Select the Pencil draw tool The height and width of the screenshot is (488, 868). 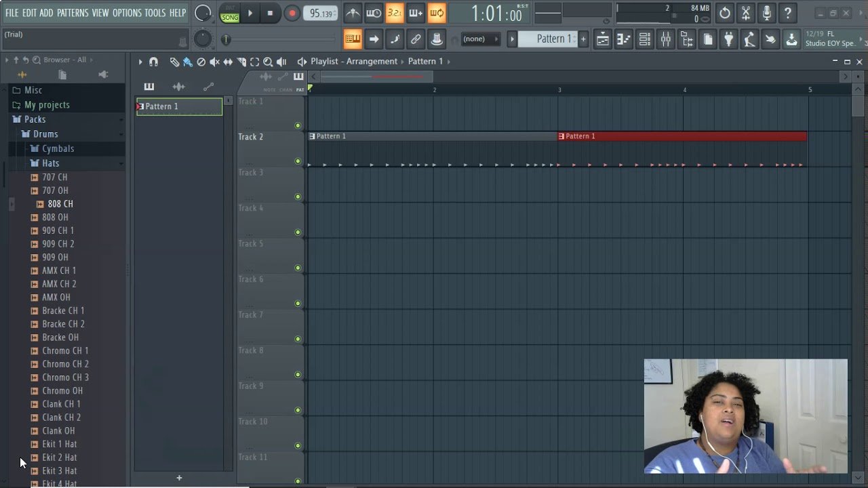coord(175,62)
